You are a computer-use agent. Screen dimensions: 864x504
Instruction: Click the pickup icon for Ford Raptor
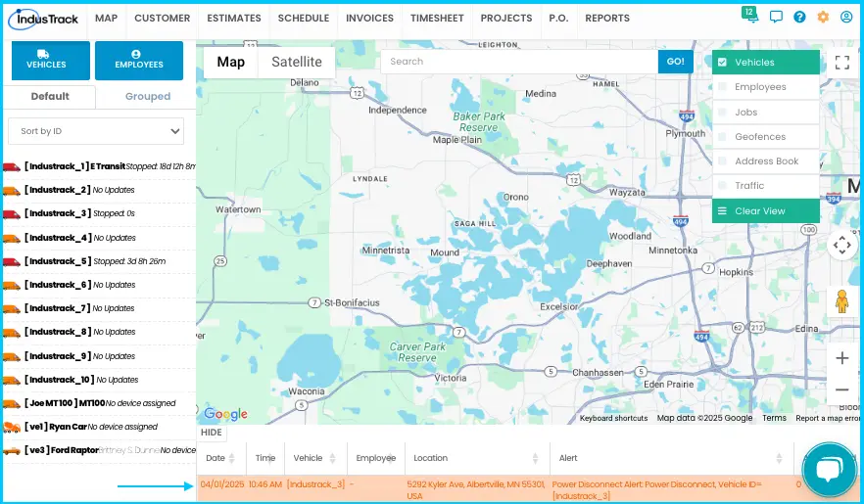coord(12,450)
